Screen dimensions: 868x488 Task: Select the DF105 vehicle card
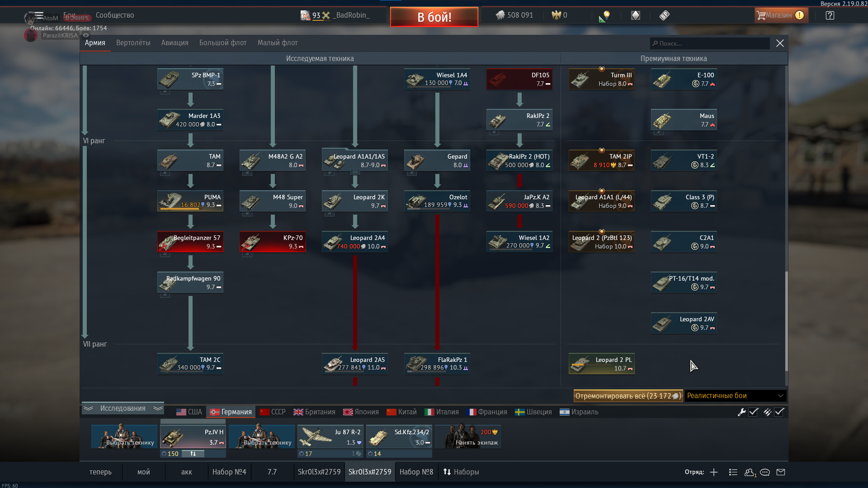click(519, 79)
